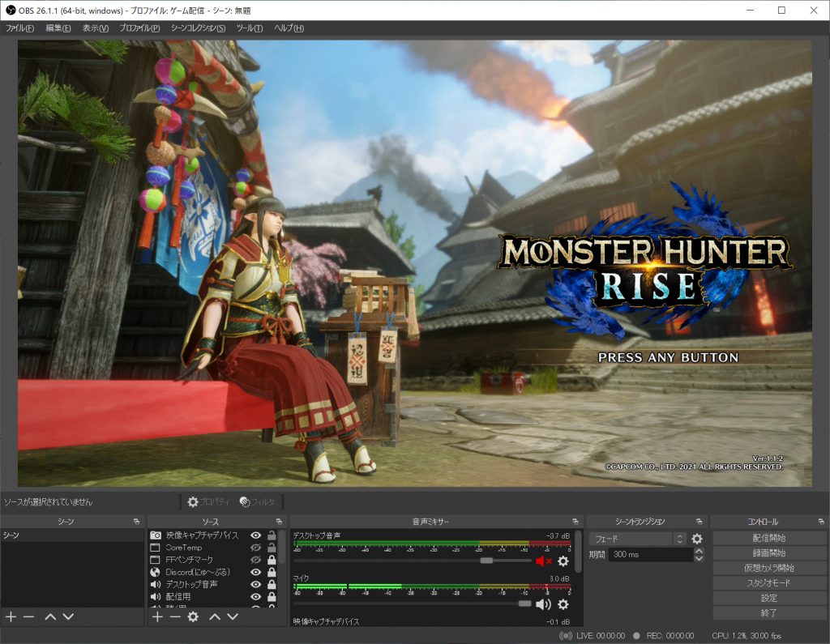Viewport: 830px width, 644px height.
Task: Click the 300 ms duration input field
Action: 651,555
